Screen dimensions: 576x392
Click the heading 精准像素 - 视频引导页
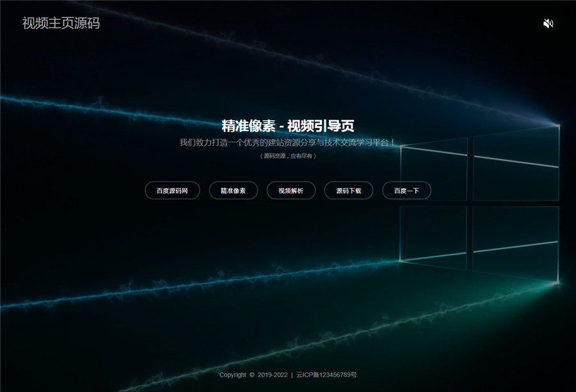[288, 126]
